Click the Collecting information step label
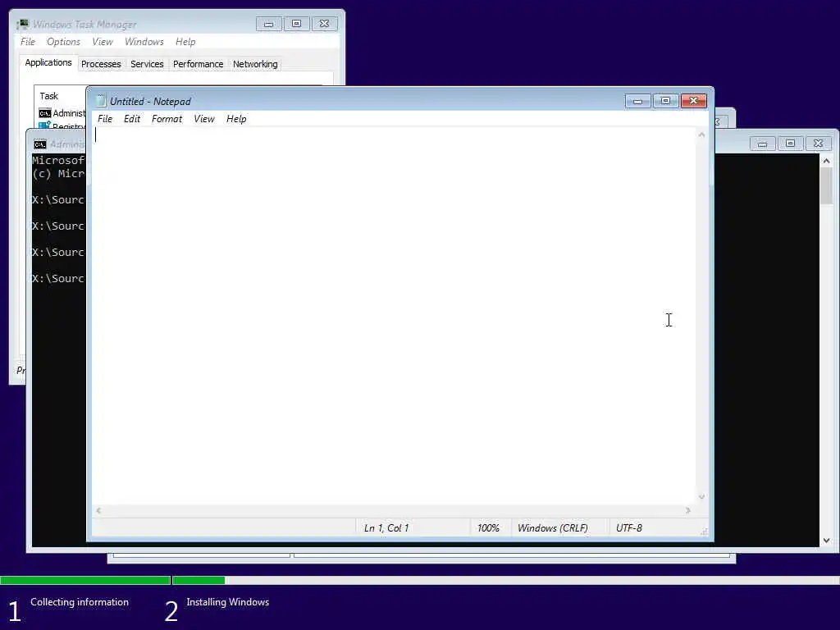This screenshot has height=630, width=840. coord(80,602)
